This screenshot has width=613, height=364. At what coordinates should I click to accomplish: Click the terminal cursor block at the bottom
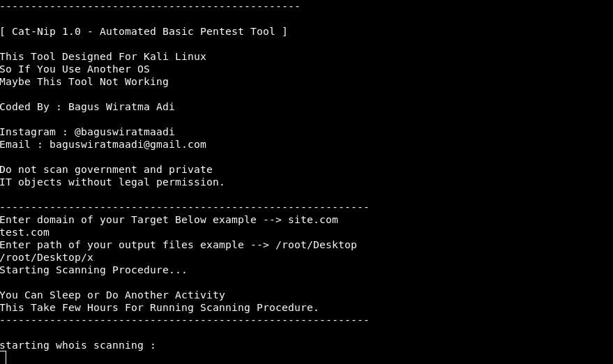point(3,357)
